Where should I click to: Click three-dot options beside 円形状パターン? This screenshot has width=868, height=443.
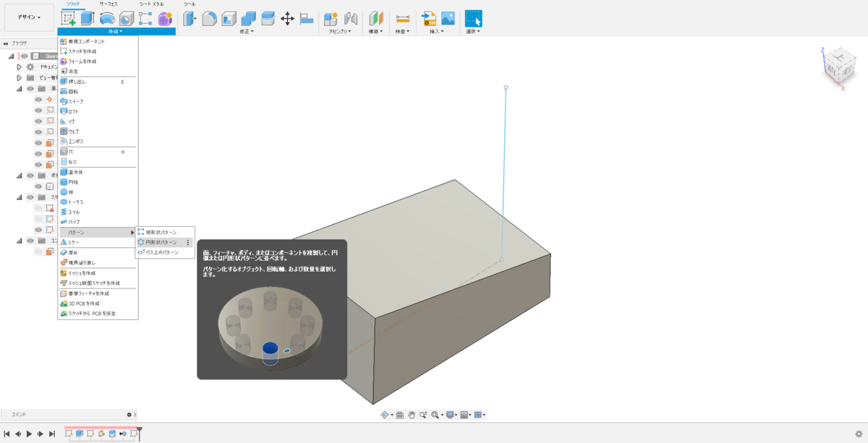pyautogui.click(x=188, y=243)
